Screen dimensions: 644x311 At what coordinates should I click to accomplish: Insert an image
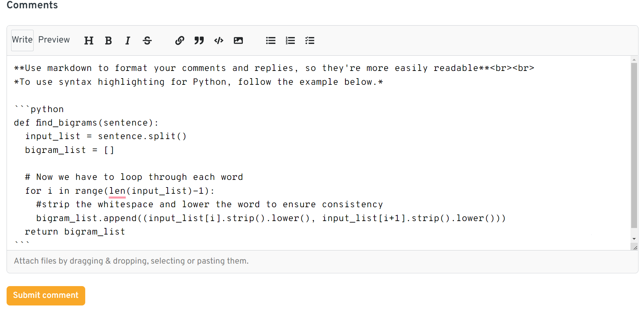click(x=238, y=40)
